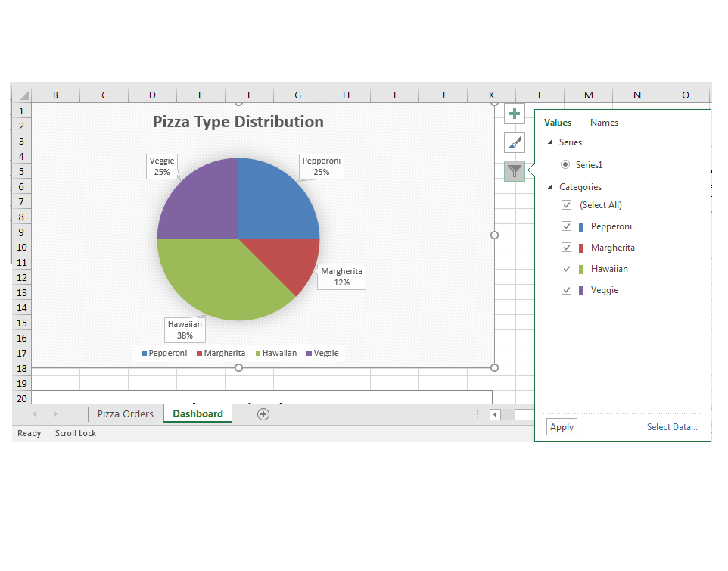Select row 1 header
The image size is (728, 571).
[21, 111]
